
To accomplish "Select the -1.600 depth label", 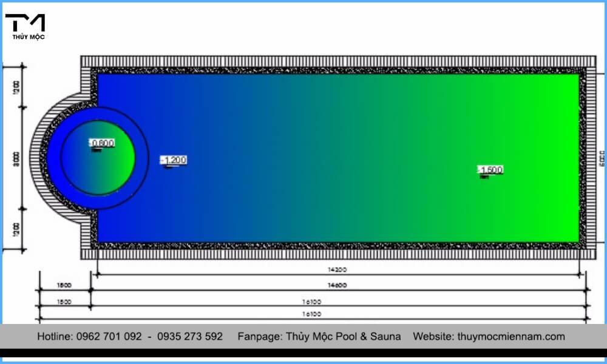I will [x=490, y=169].
